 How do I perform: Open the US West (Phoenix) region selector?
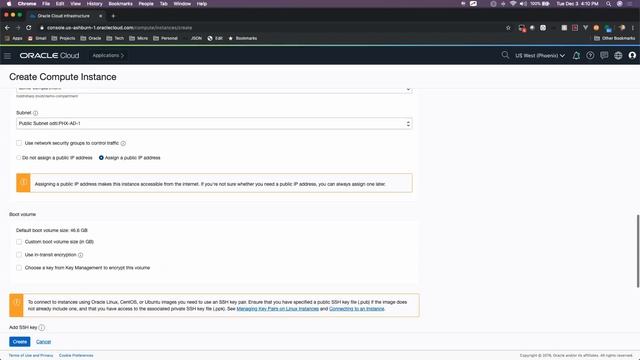pyautogui.click(x=540, y=56)
